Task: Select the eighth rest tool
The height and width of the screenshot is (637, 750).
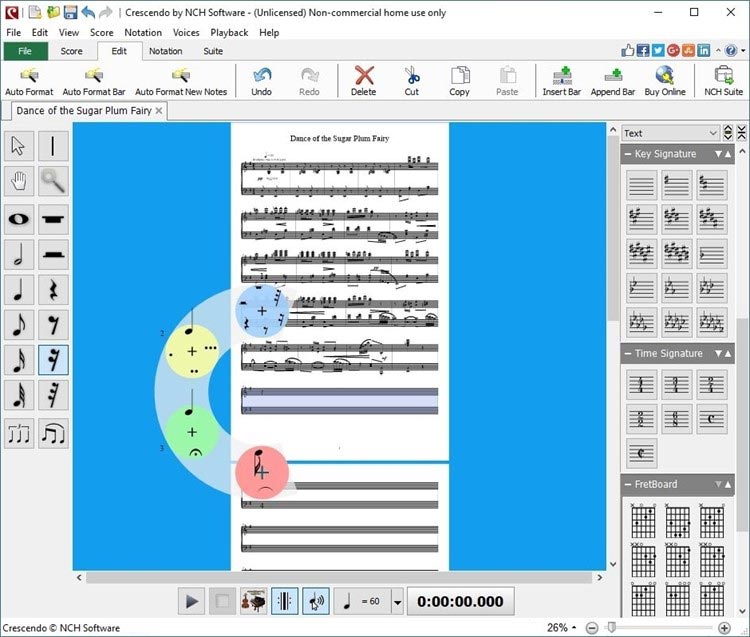Action: click(x=53, y=325)
